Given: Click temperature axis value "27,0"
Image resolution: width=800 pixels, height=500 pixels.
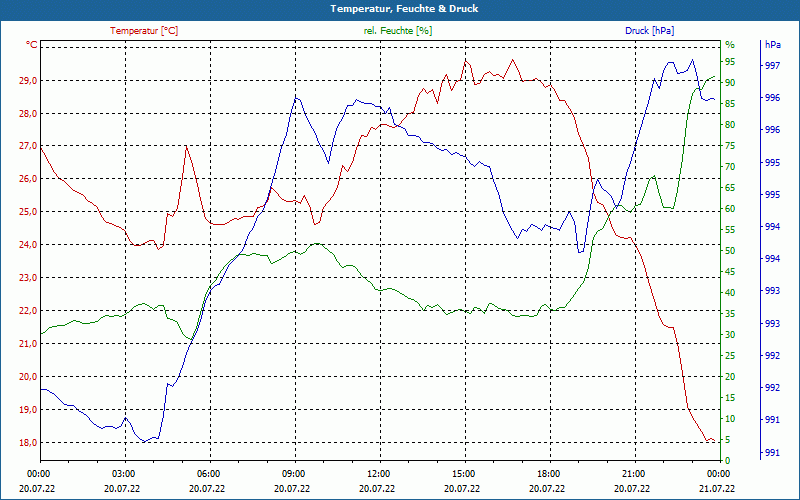Looking at the screenshot, I should pyautogui.click(x=29, y=146).
